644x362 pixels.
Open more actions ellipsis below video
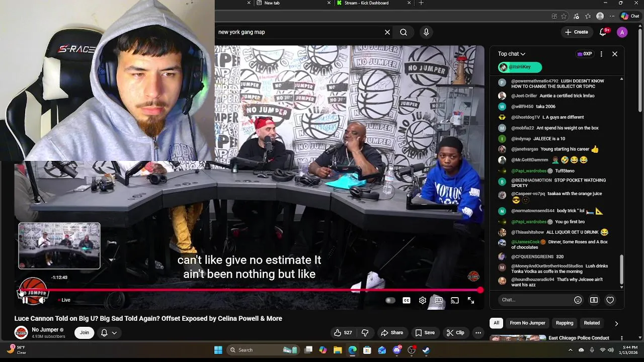[x=478, y=332]
